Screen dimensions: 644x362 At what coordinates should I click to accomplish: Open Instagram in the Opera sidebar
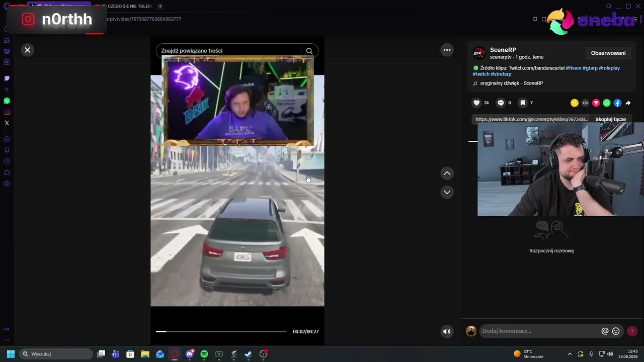pyautogui.click(x=7, y=112)
